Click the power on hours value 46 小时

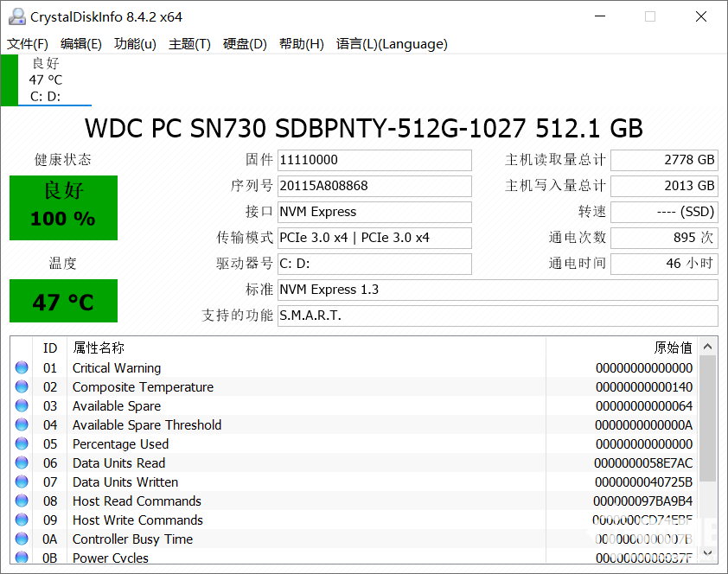pyautogui.click(x=664, y=264)
